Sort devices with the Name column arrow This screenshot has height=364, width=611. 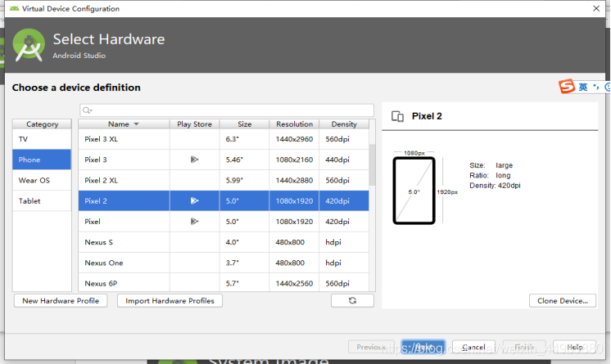[137, 124]
